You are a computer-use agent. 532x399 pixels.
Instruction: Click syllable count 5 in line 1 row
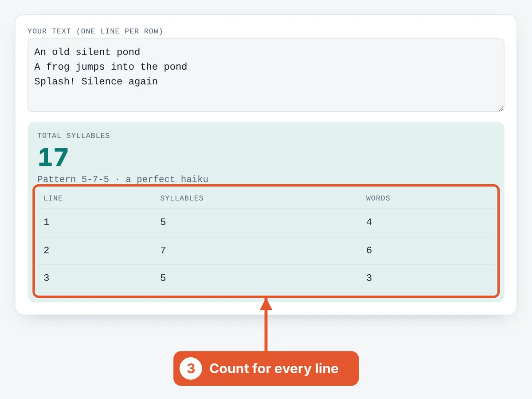click(163, 222)
